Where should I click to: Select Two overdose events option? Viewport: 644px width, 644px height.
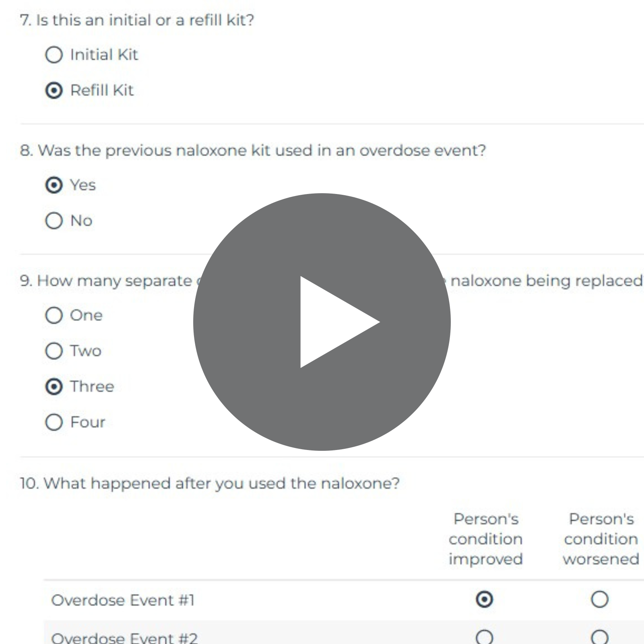(54, 351)
